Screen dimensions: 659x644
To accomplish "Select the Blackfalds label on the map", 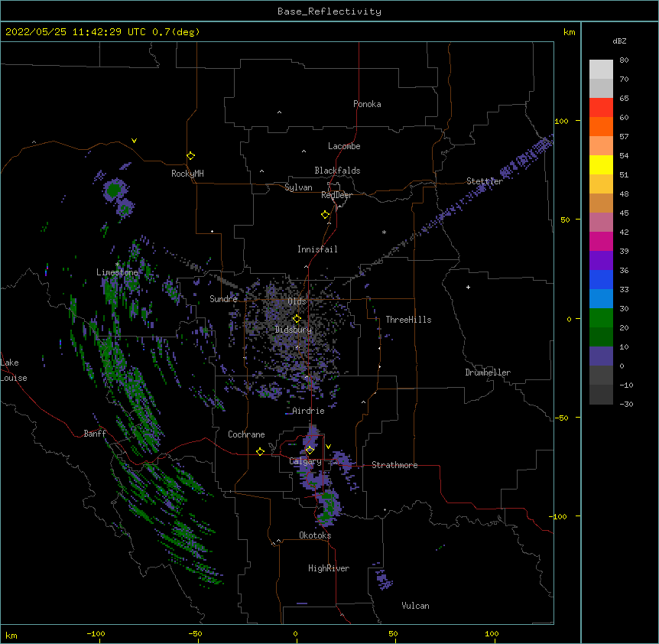I will click(x=337, y=171).
